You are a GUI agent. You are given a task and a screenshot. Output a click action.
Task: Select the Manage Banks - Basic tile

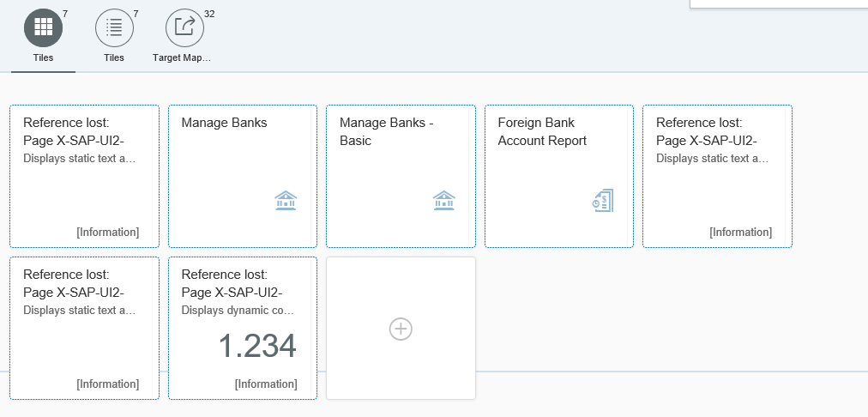(x=401, y=176)
